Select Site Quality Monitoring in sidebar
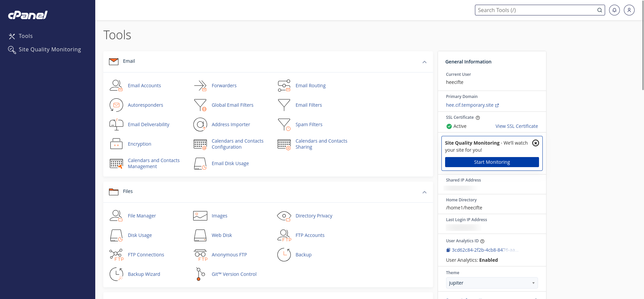 click(x=50, y=49)
